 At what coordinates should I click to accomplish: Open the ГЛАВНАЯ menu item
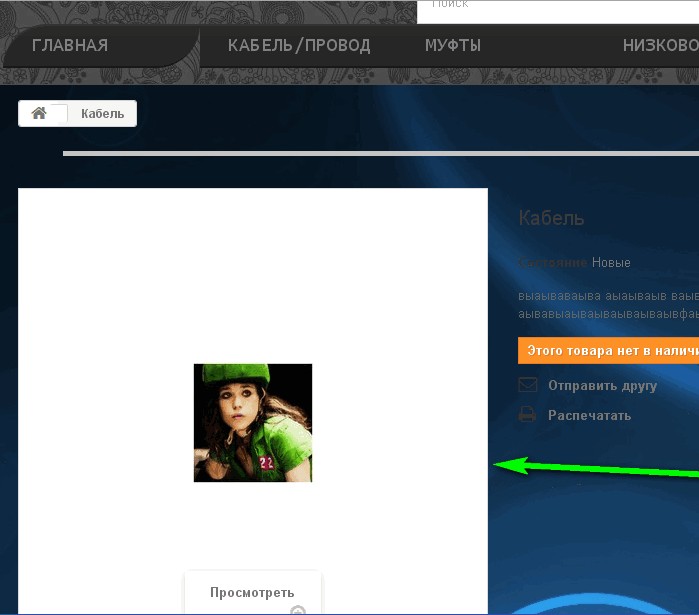coord(70,45)
